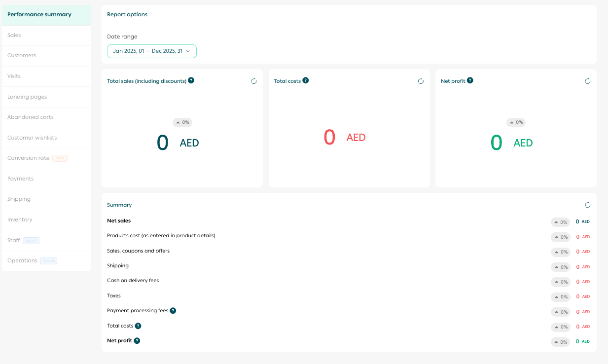The width and height of the screenshot is (608, 364).
Task: Click help icon in Summary Net profit row
Action: pyautogui.click(x=137, y=341)
